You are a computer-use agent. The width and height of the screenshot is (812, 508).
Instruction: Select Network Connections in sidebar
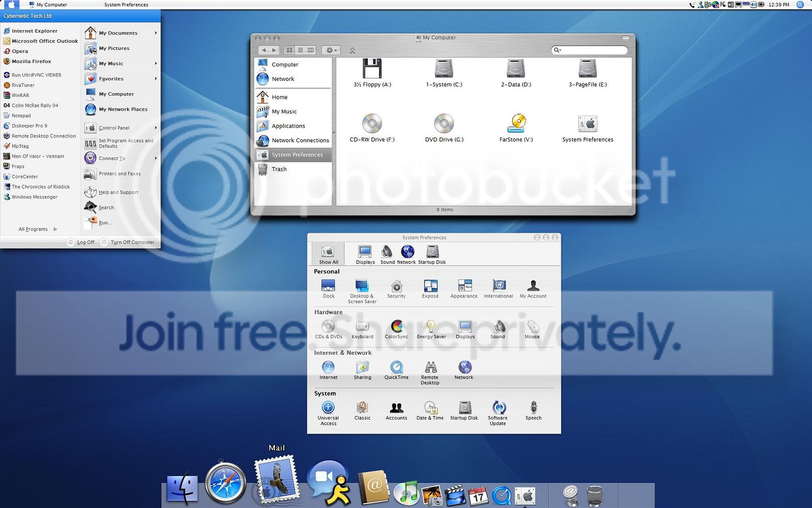point(293,140)
